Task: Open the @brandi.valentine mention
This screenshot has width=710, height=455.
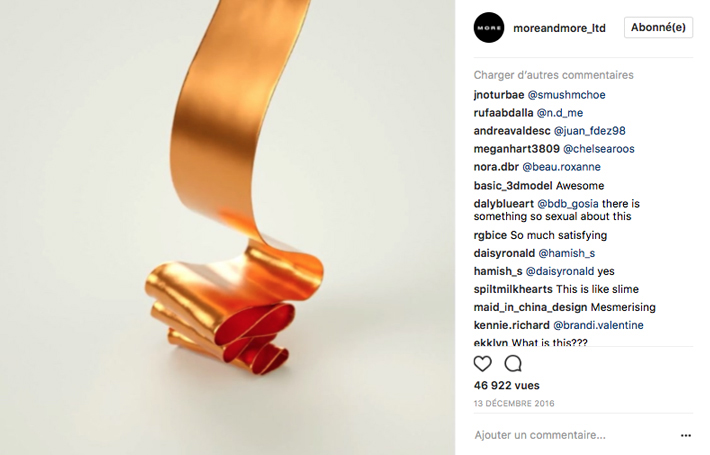Action: (598, 326)
